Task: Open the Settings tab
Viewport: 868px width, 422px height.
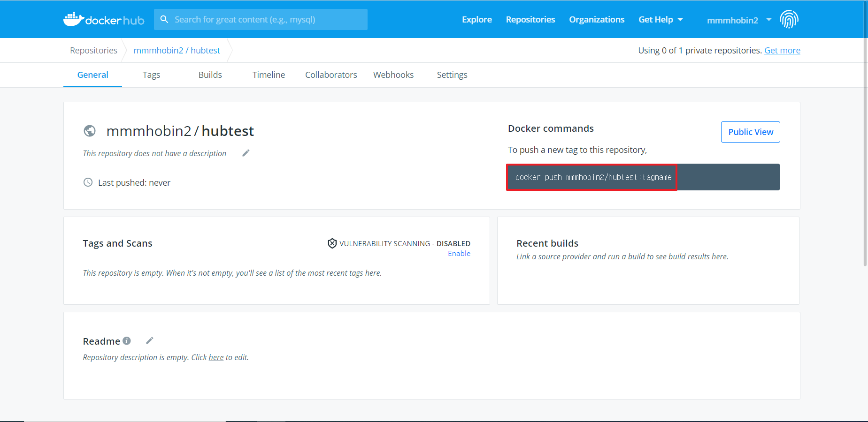Action: [x=452, y=75]
